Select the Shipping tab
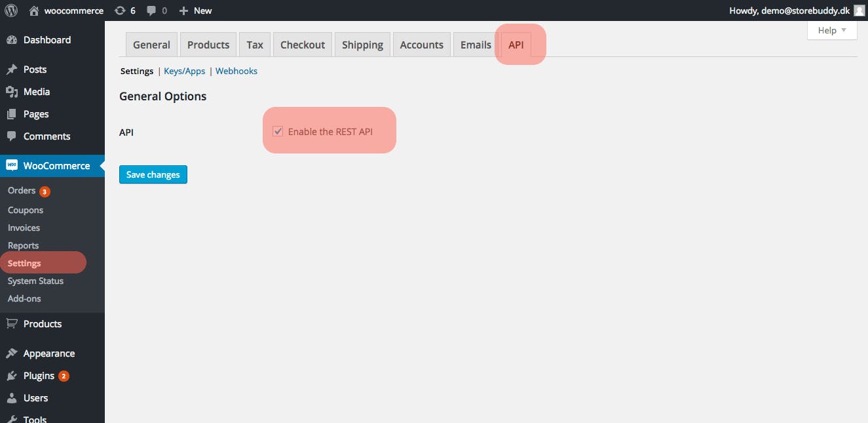The height and width of the screenshot is (423, 868). (362, 45)
